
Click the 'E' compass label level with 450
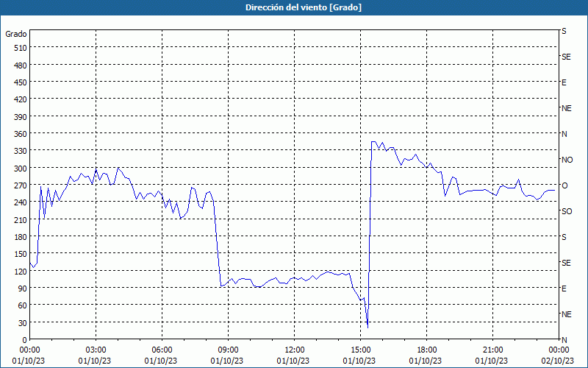pos(564,82)
